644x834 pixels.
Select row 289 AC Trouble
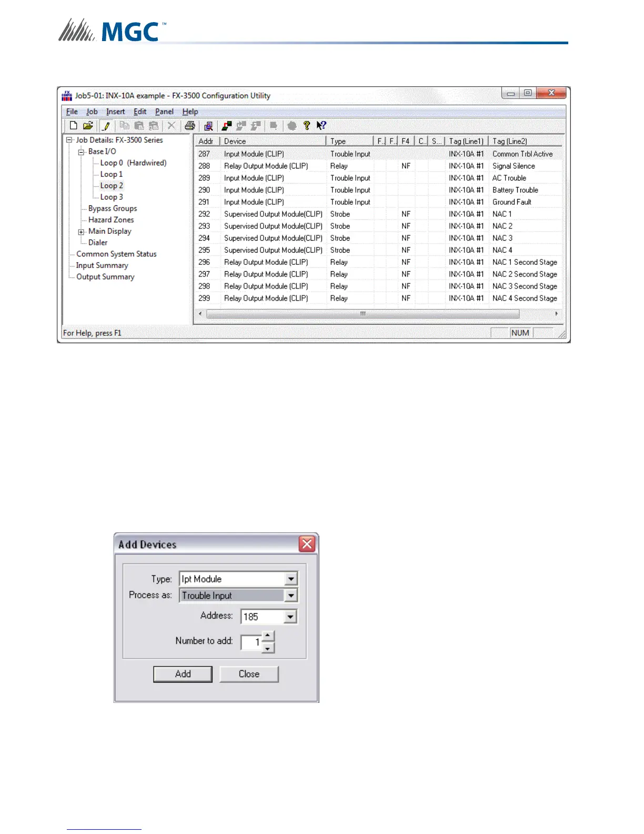[x=378, y=178]
